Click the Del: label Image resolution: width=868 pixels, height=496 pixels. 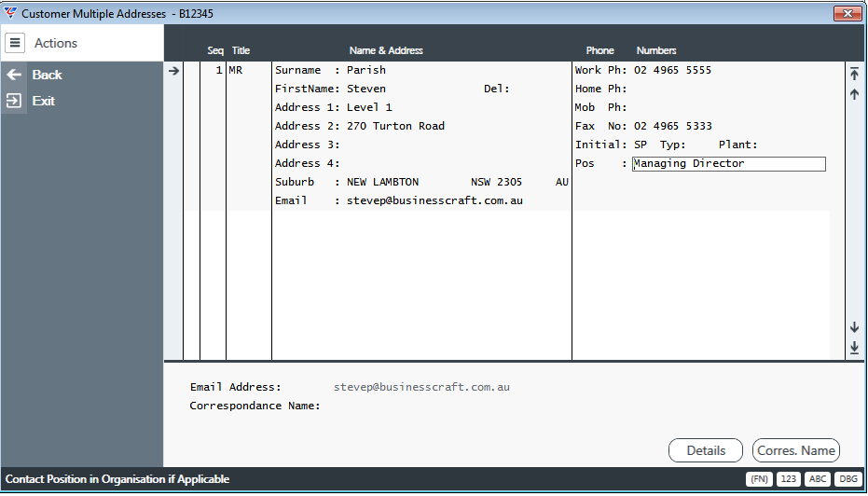[x=497, y=89]
